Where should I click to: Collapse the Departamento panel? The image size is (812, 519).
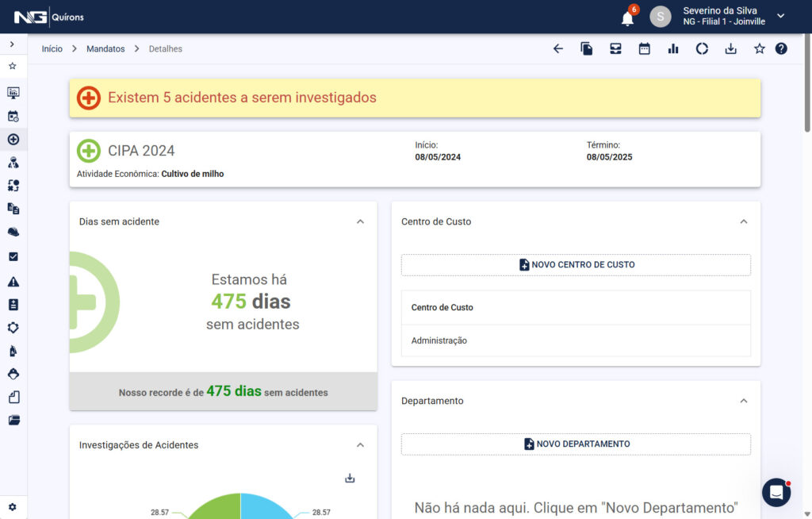point(744,401)
